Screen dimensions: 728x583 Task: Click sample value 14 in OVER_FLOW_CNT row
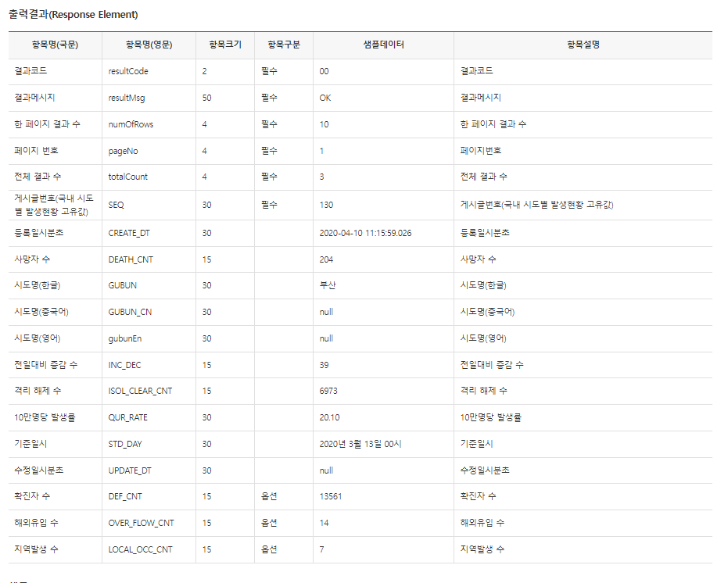click(324, 523)
